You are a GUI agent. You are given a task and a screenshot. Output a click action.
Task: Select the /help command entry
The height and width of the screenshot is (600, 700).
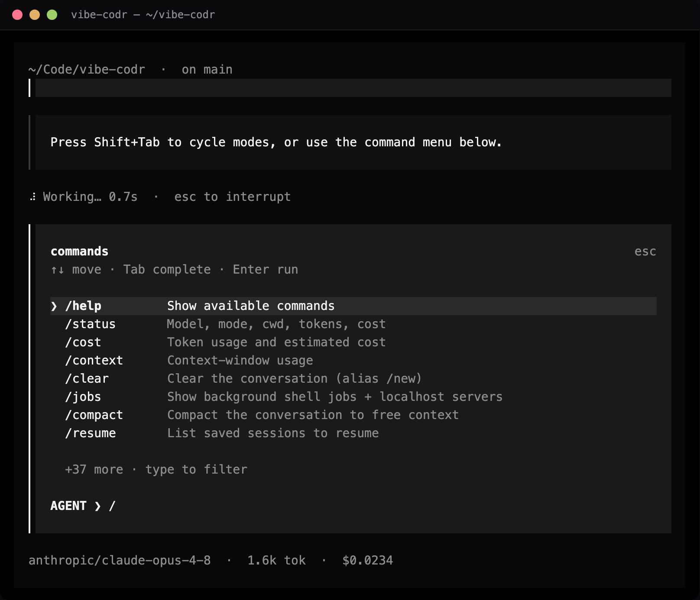tap(353, 306)
